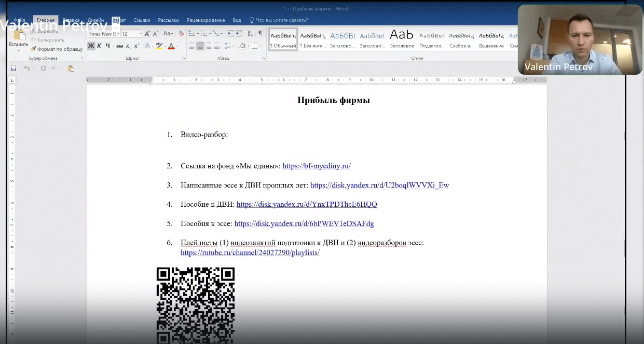Sort text with the A-Z sort icon
The height and width of the screenshot is (344, 644).
pyautogui.click(x=250, y=34)
